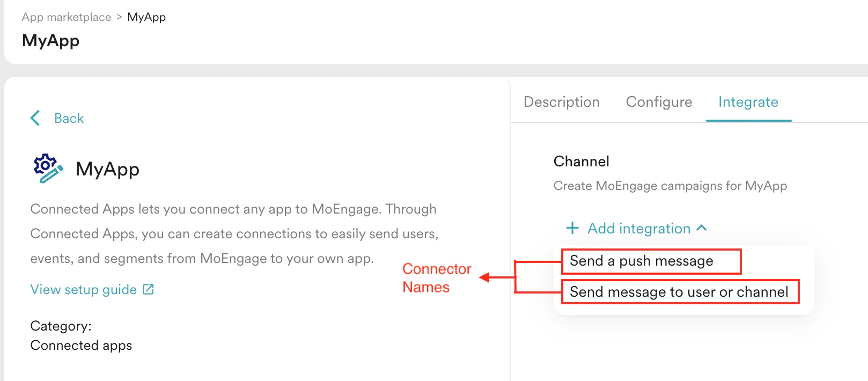Choose 'Send message to user or channel'
868x381 pixels.
pyautogui.click(x=679, y=292)
